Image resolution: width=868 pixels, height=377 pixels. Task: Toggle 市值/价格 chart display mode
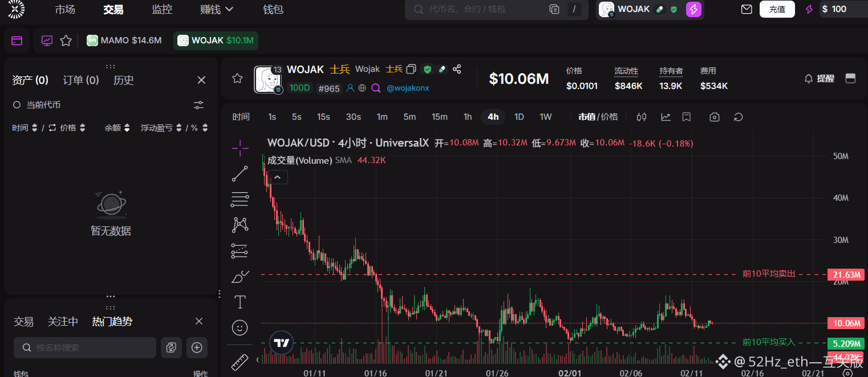click(x=598, y=117)
